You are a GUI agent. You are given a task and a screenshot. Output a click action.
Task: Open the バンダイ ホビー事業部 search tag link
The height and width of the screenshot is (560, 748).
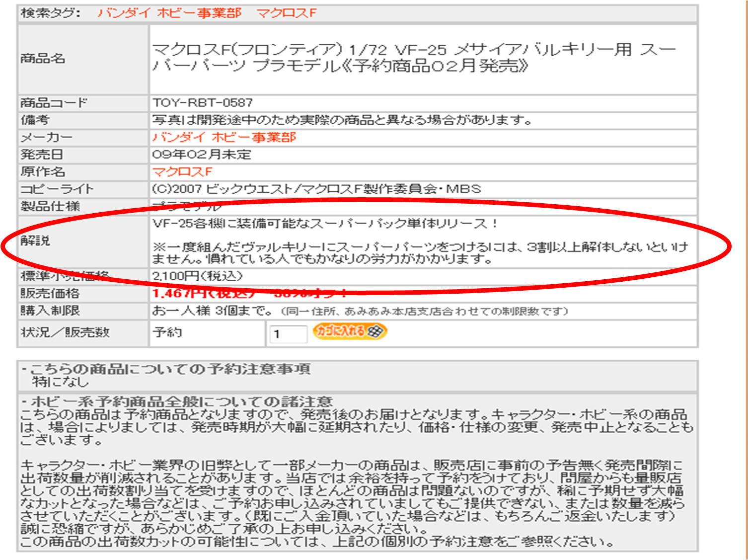(x=169, y=13)
